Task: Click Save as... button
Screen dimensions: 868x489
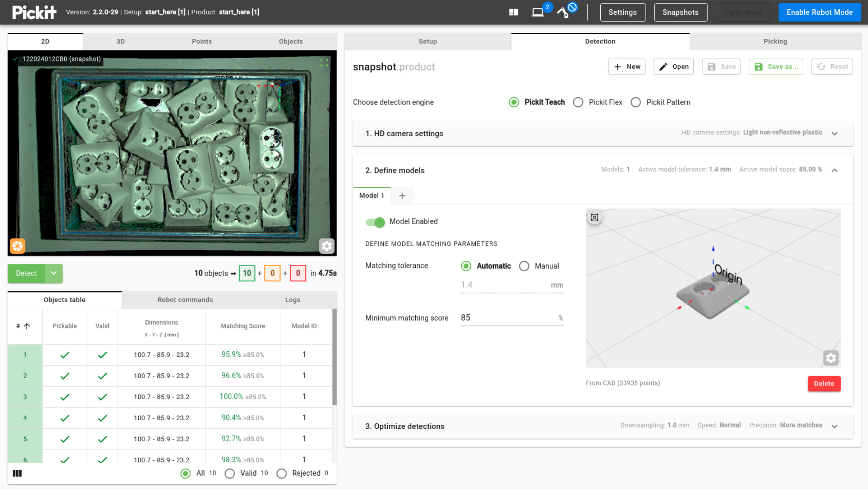Action: click(x=776, y=67)
